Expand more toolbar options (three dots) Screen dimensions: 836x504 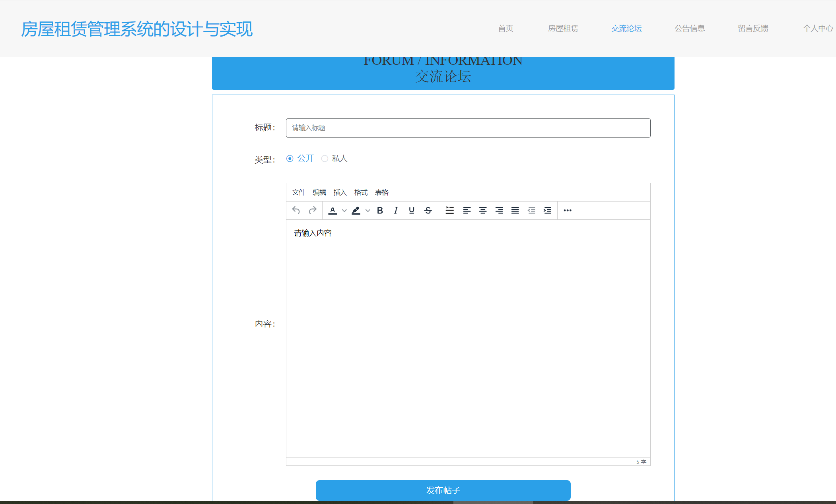[x=568, y=210]
